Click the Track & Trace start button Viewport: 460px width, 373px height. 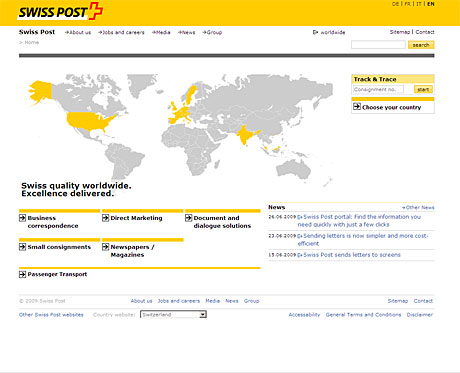click(423, 89)
